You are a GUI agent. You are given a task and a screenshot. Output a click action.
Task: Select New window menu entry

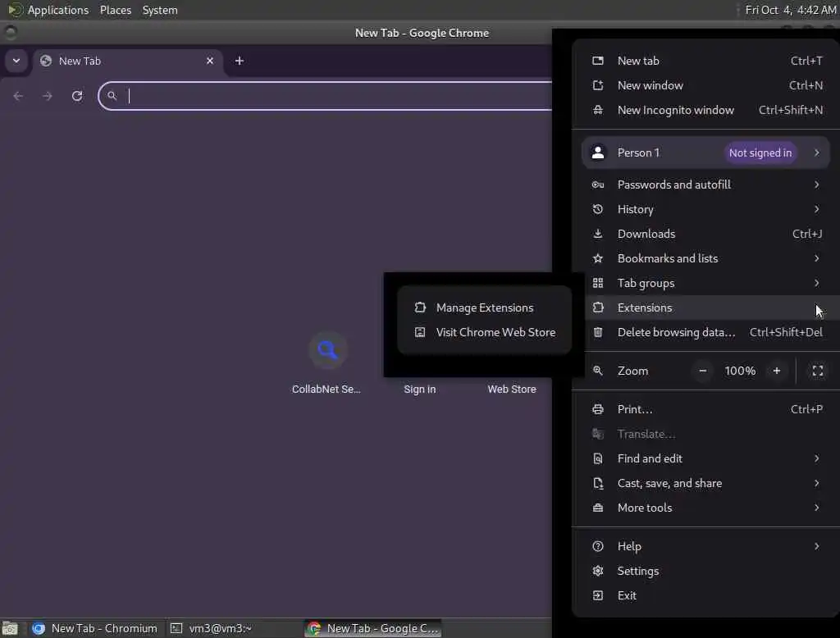click(706, 86)
